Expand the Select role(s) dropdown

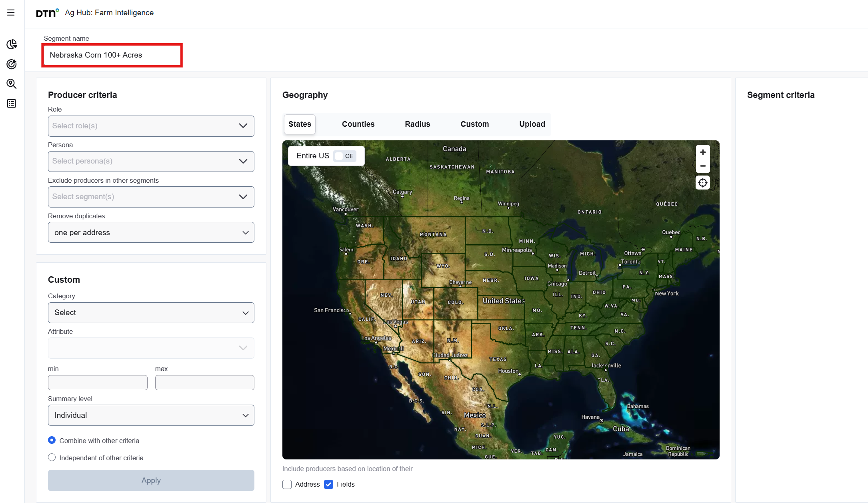pyautogui.click(x=151, y=126)
